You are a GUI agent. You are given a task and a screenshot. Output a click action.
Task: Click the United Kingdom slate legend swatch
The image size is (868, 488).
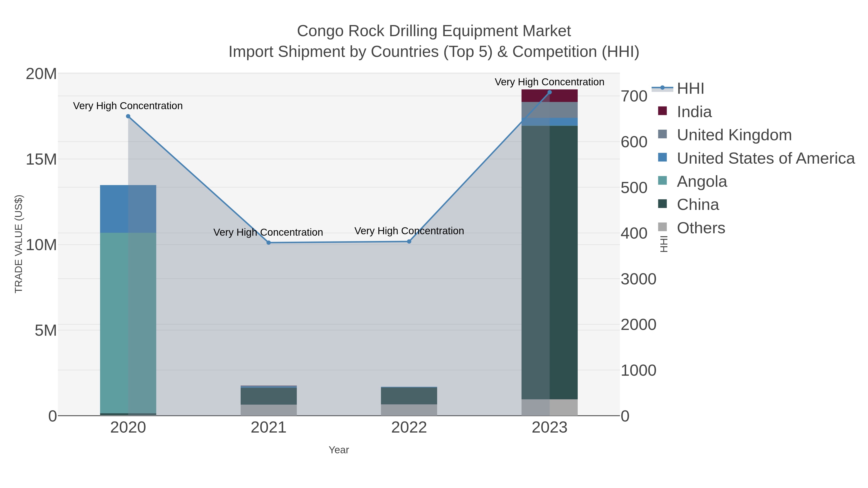coord(663,134)
